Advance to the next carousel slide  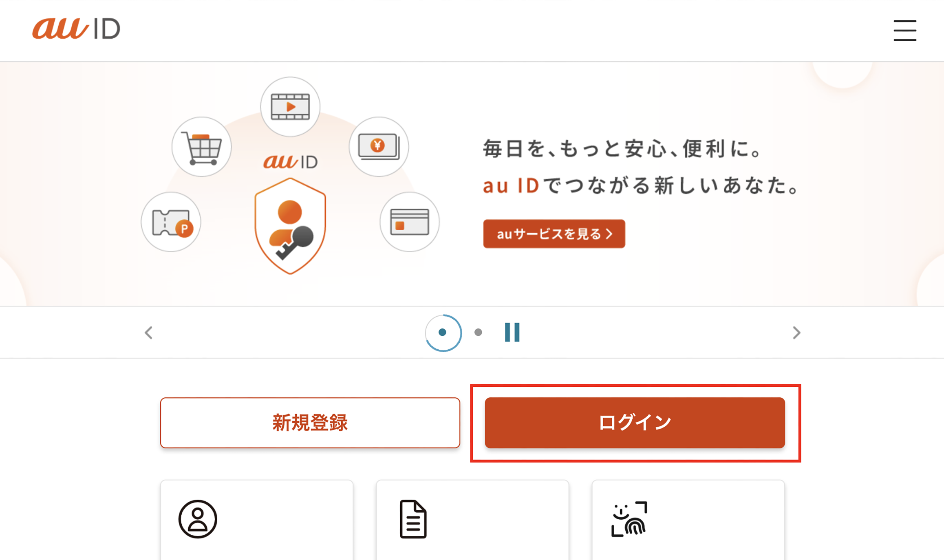pos(796,333)
